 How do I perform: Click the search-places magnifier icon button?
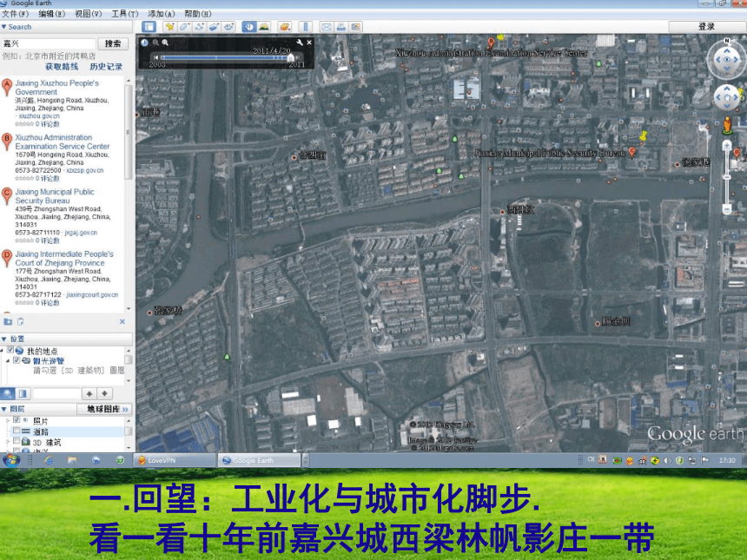[x=8, y=394]
